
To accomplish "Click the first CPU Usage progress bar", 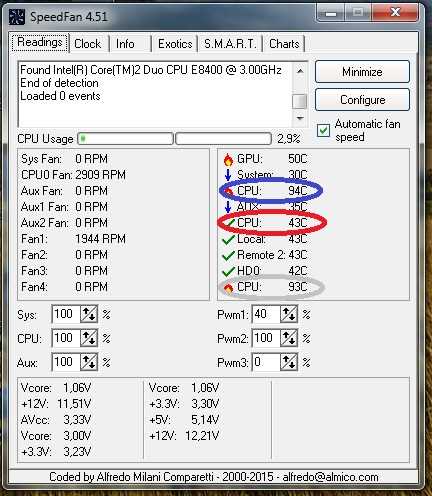I will (125, 138).
